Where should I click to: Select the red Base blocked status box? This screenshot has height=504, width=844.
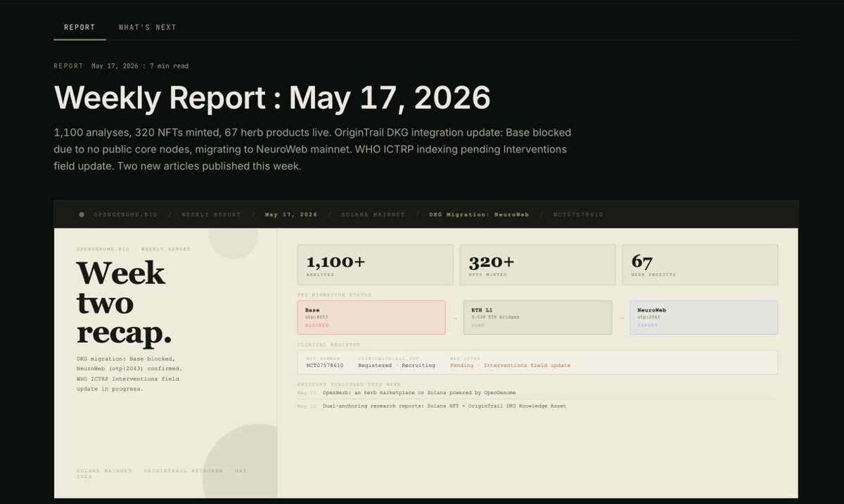(x=371, y=318)
